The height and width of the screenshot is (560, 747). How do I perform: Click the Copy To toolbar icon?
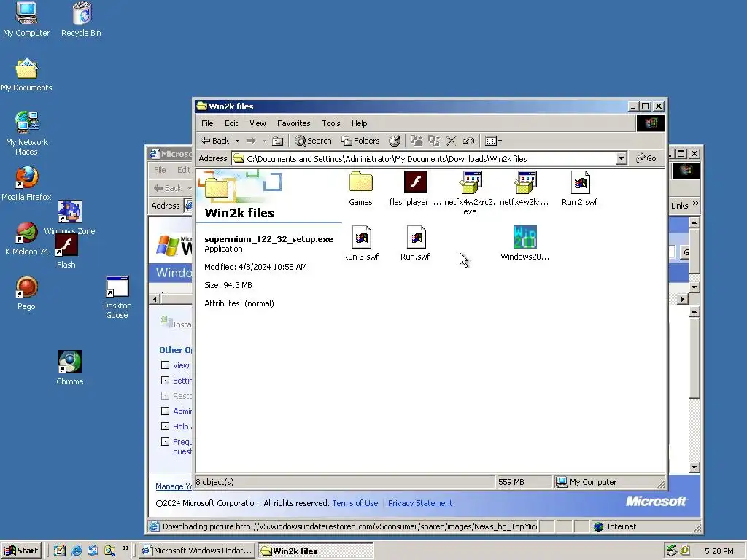pos(433,141)
